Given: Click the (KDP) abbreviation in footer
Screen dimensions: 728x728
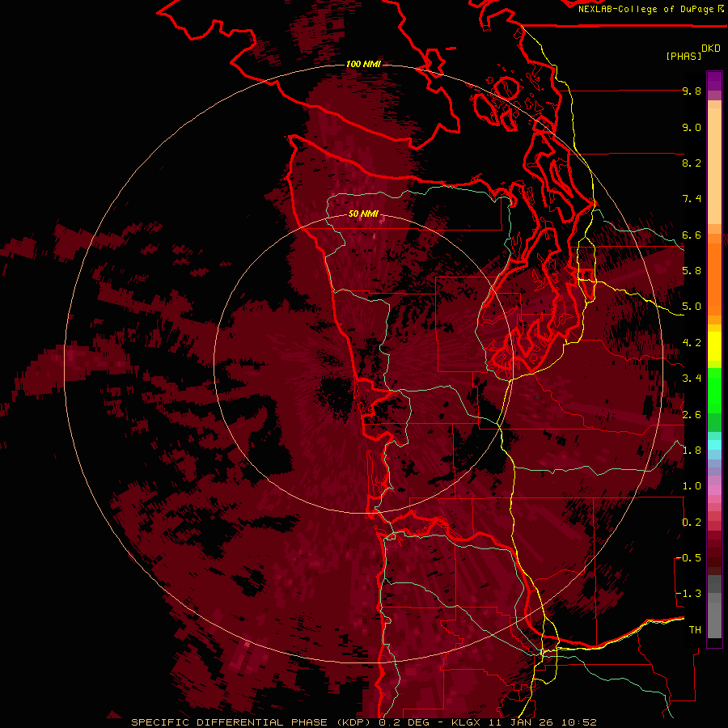Looking at the screenshot, I should [353, 722].
